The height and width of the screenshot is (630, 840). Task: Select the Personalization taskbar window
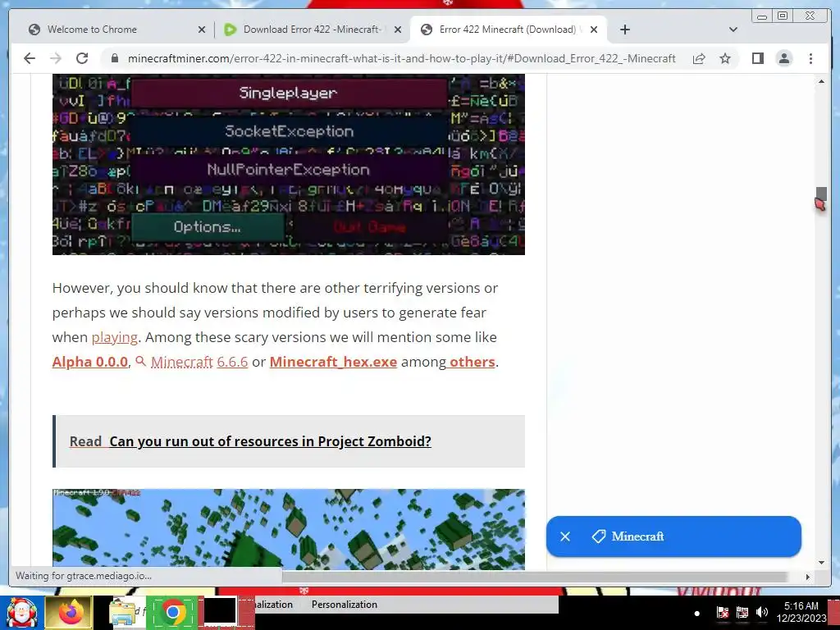(345, 605)
